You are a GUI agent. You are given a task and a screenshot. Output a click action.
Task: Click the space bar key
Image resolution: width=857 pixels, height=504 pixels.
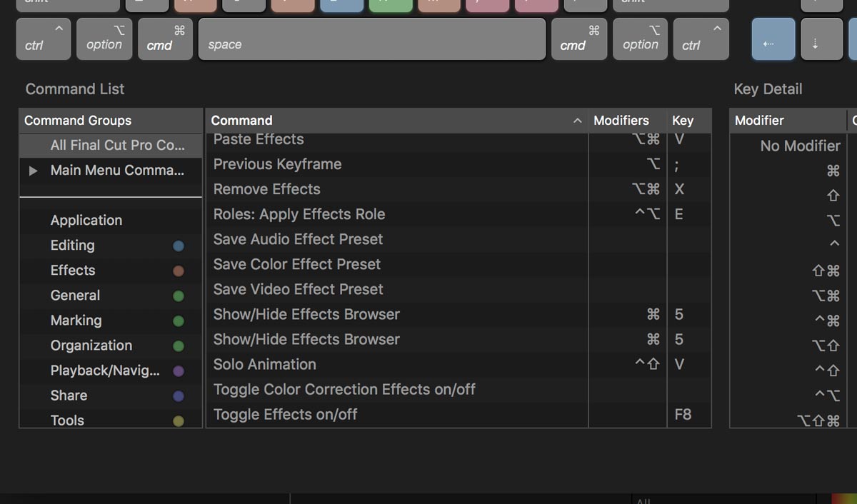(372, 39)
